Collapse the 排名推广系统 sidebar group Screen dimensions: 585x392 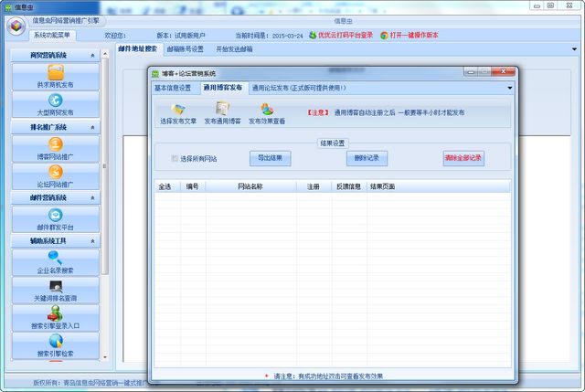92,128
